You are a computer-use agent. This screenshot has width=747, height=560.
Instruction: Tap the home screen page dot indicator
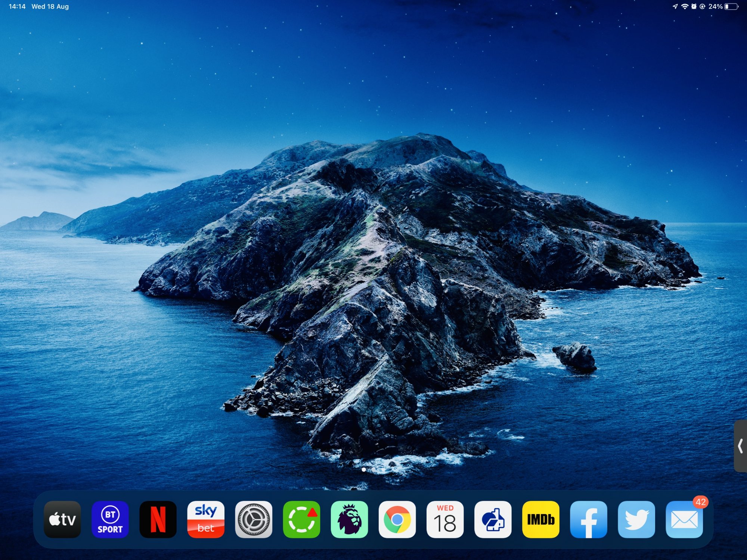pyautogui.click(x=364, y=470)
